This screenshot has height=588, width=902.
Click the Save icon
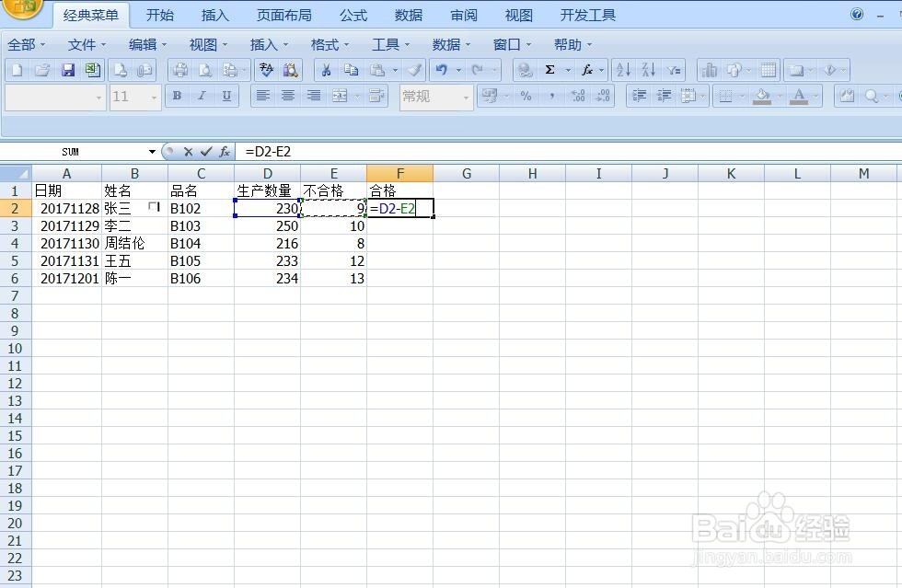[68, 69]
